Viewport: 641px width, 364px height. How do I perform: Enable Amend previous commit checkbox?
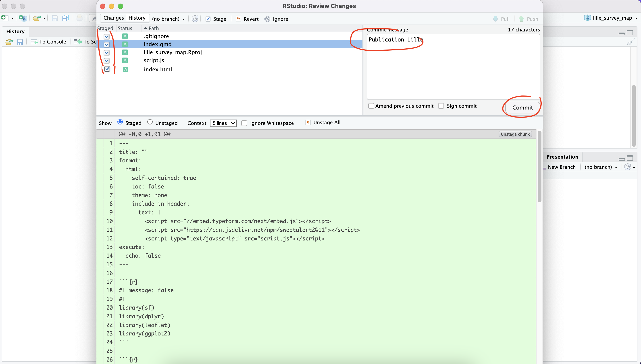pyautogui.click(x=371, y=106)
